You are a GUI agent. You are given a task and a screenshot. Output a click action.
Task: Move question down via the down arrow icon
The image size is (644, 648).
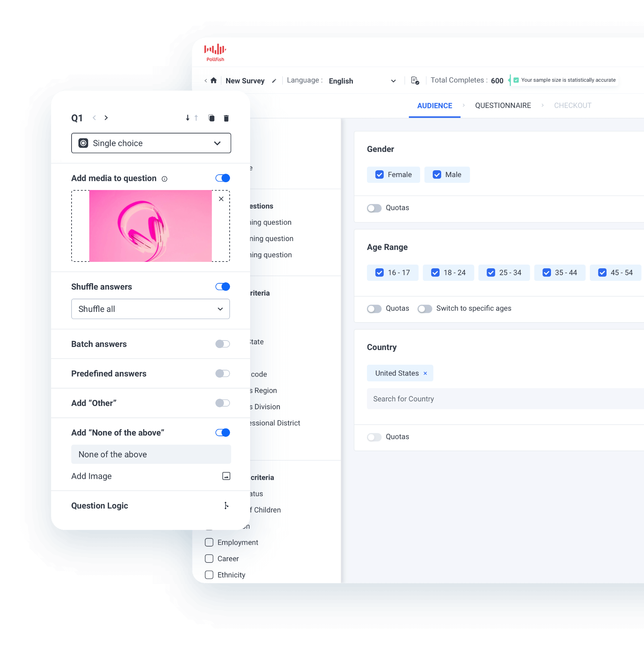pos(187,118)
